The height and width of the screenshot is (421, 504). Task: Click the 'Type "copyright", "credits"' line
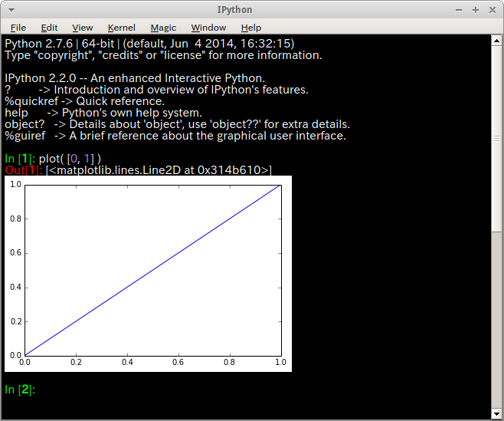pos(163,55)
